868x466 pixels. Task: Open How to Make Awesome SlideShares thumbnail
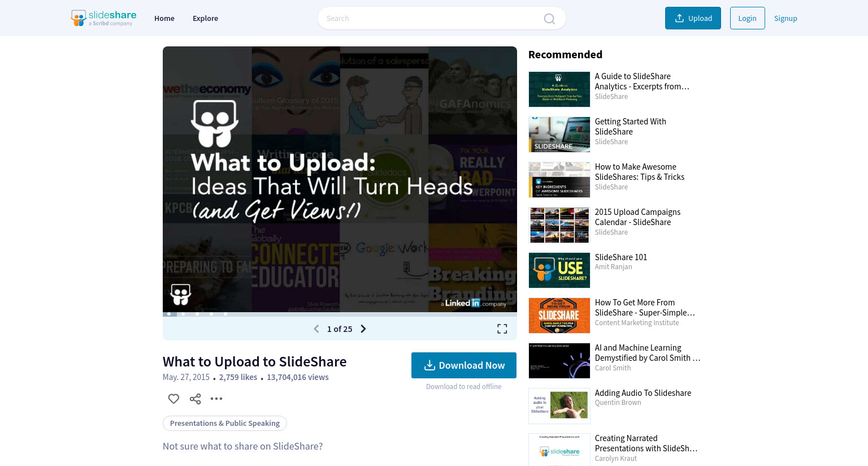[x=559, y=180]
